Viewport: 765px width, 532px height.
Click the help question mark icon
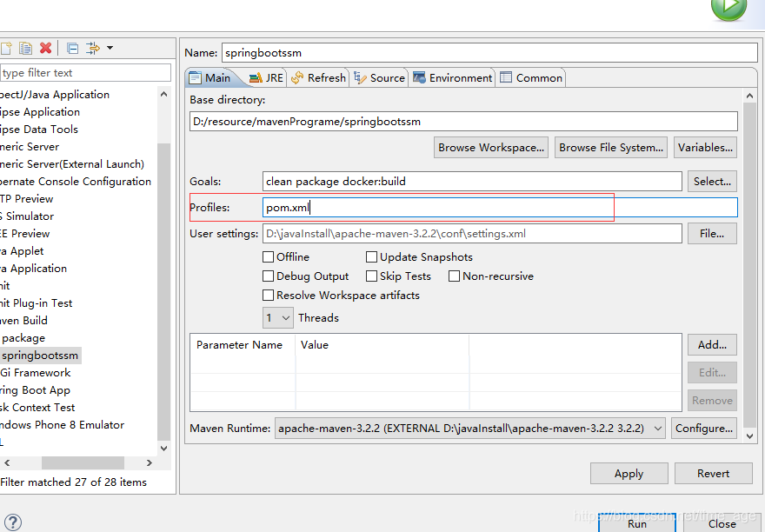13,522
